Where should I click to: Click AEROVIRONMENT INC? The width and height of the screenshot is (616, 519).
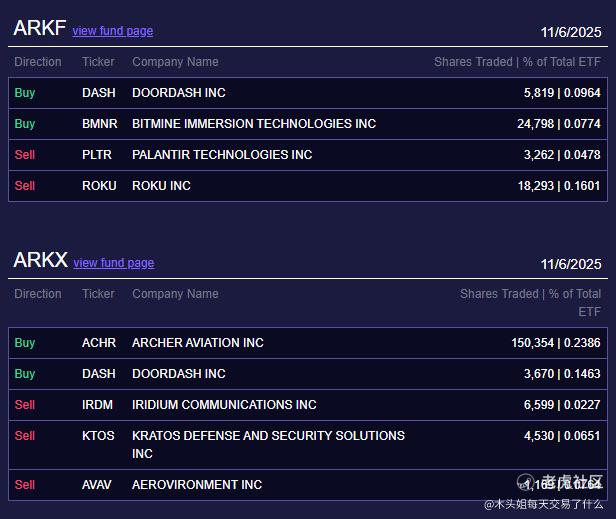197,485
